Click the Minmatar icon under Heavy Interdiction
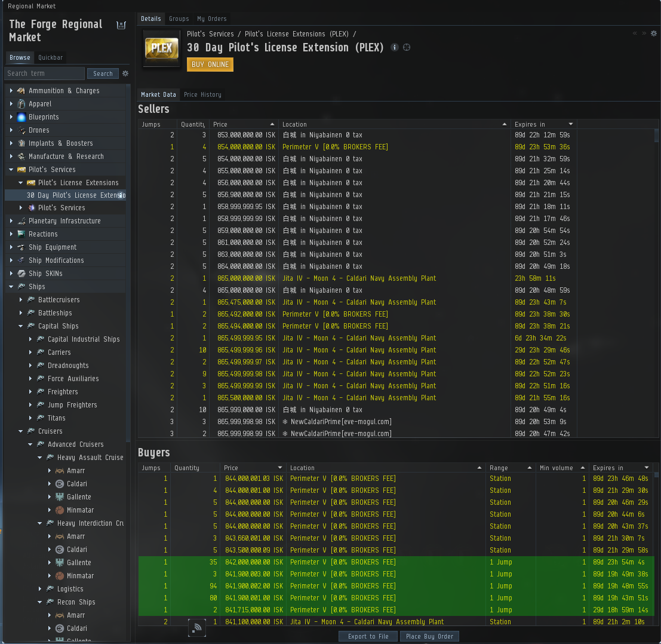Screen dimensions: 661x644 [60, 576]
